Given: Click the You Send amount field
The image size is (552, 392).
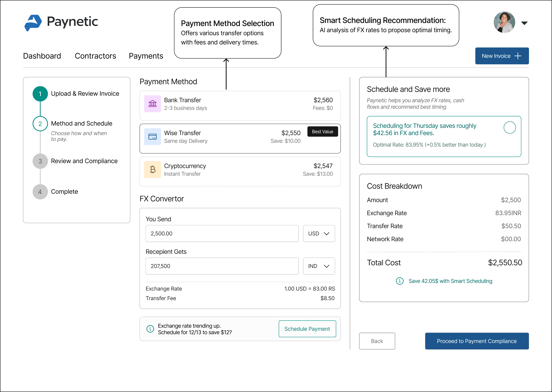Looking at the screenshot, I should [222, 233].
